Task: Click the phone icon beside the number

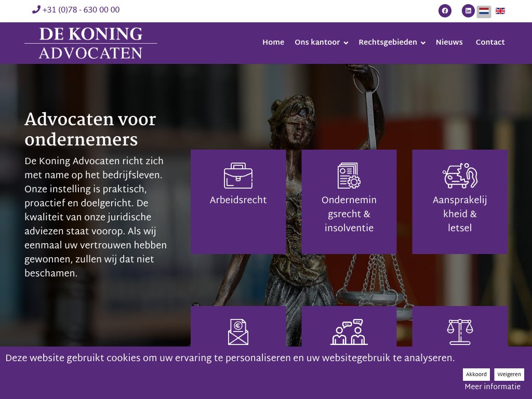Action: (x=36, y=9)
